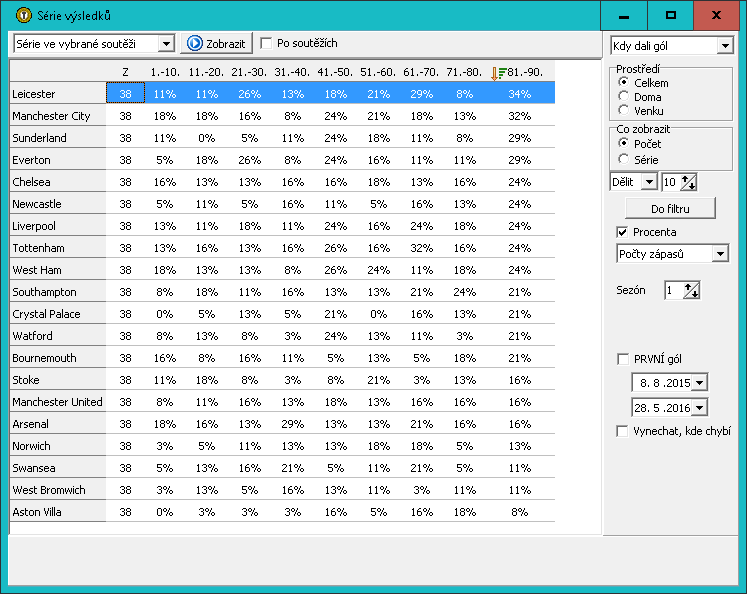The height and width of the screenshot is (594, 747).
Task: Select the Doma radio button
Action: point(623,96)
